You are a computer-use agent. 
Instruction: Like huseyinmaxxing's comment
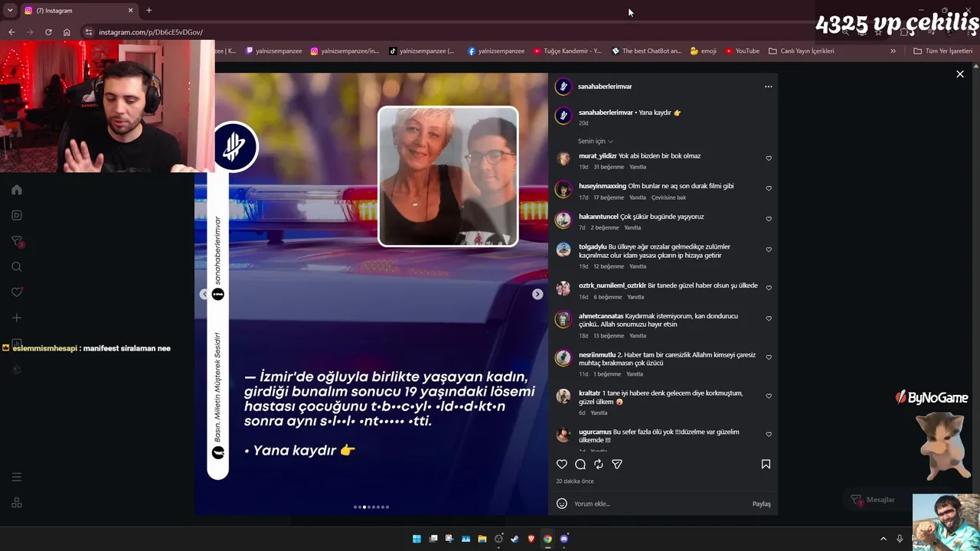coord(769,188)
